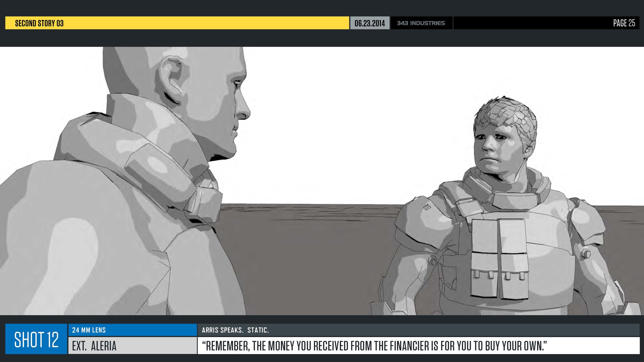This screenshot has width=644, height=362.
Task: Click the "343 INDUSTRIES" label
Action: (x=421, y=23)
